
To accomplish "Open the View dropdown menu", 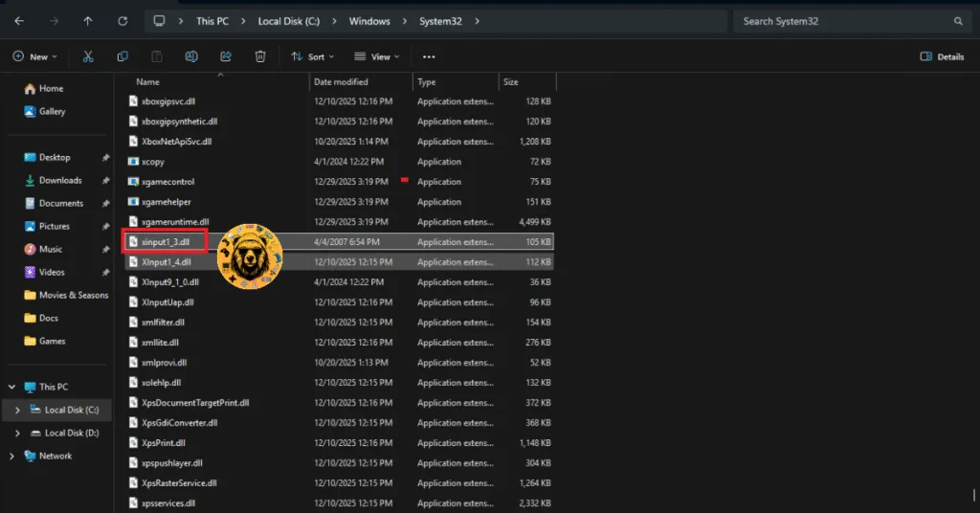I will (373, 56).
